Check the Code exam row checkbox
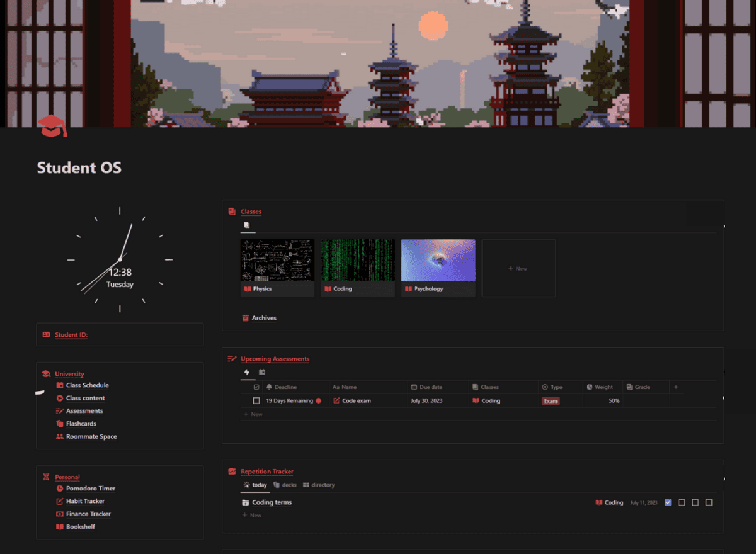The height and width of the screenshot is (554, 756). 256,400
